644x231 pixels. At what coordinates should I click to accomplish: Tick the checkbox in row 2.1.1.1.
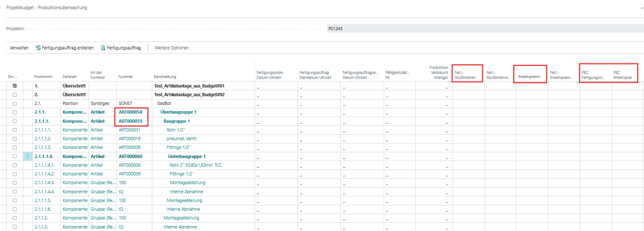click(x=15, y=121)
